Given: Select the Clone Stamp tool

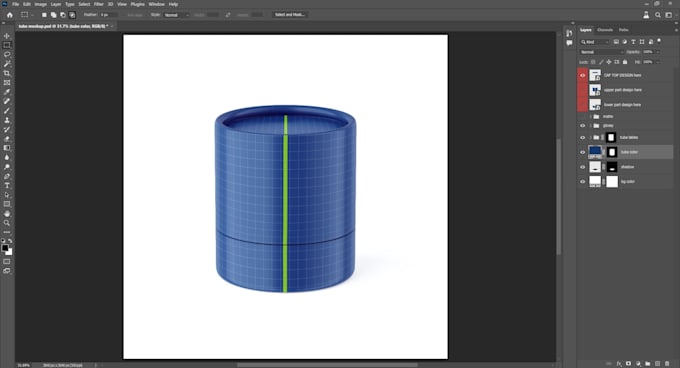Looking at the screenshot, I should pyautogui.click(x=7, y=120).
